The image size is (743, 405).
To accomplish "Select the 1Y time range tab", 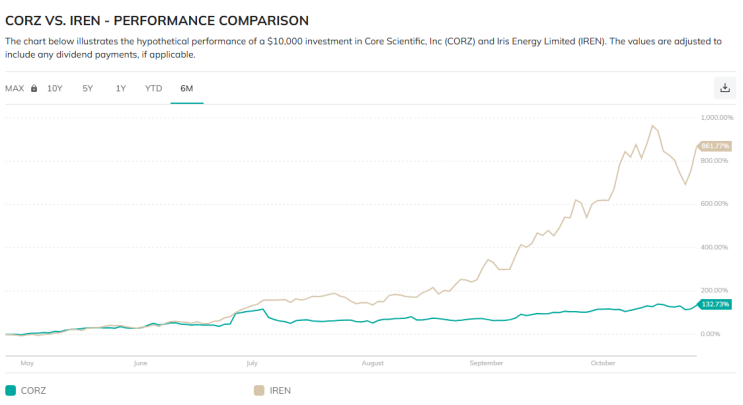I will click(121, 89).
